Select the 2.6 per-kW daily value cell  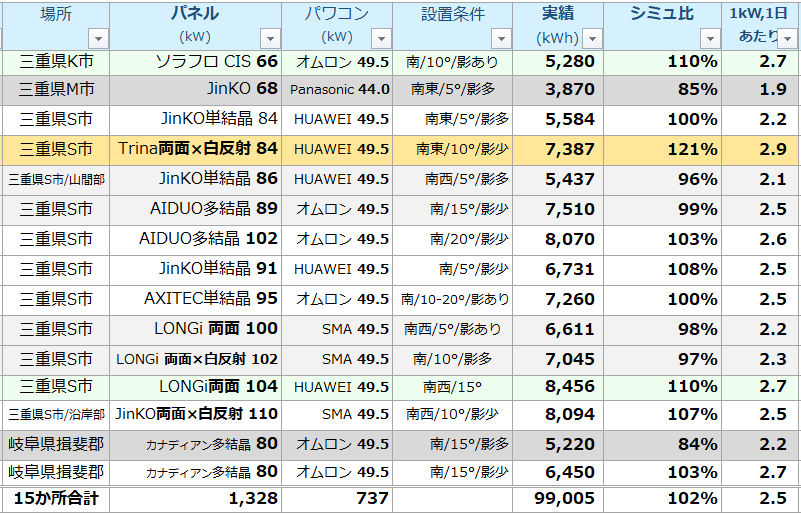761,239
